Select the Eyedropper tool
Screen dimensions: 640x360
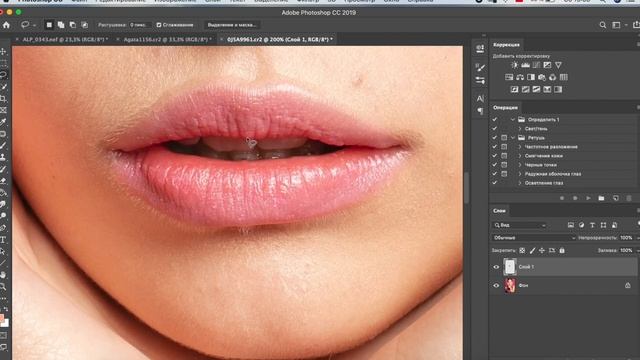(3, 122)
